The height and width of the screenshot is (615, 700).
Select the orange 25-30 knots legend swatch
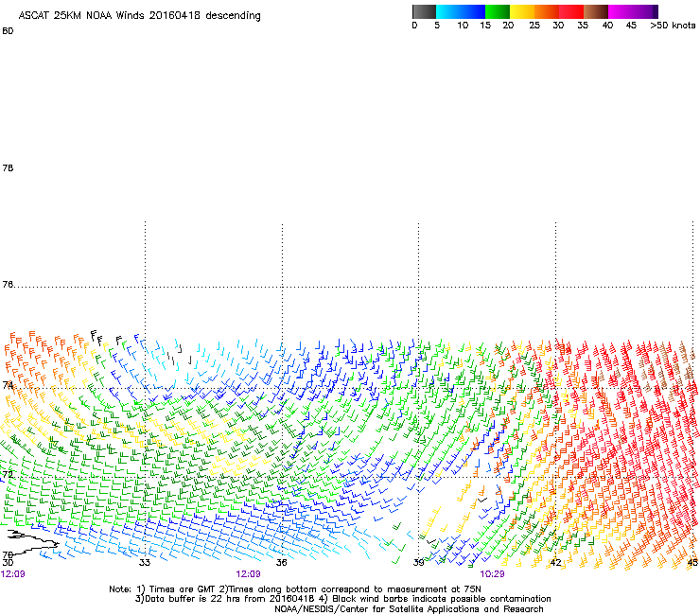point(547,11)
